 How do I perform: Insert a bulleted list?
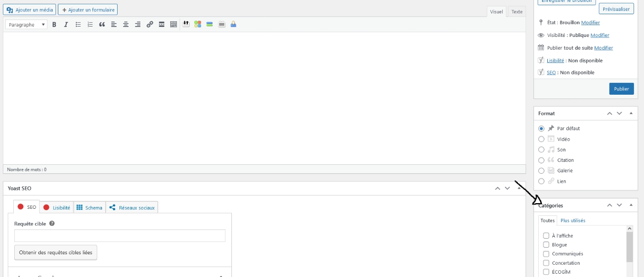pyautogui.click(x=78, y=25)
